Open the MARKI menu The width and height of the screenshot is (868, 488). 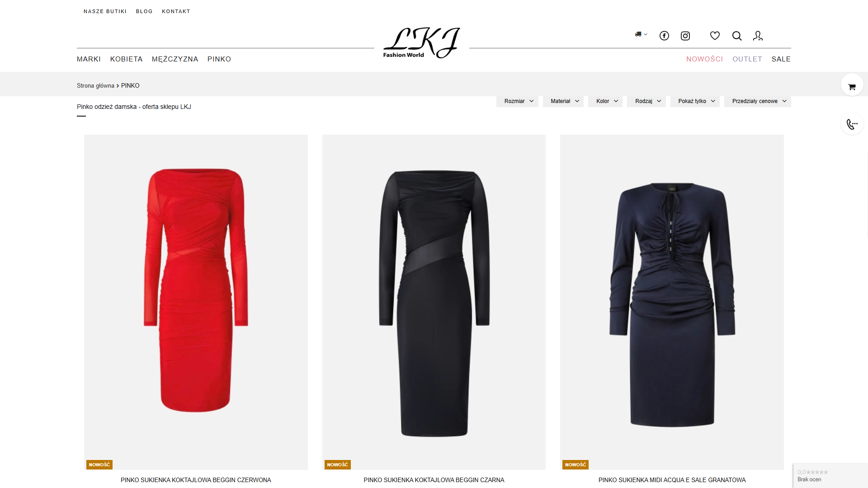click(x=89, y=59)
